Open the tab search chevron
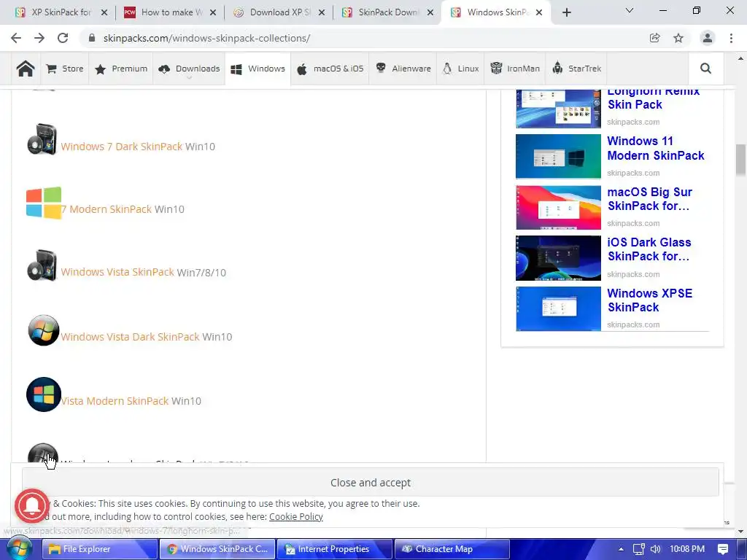This screenshot has width=747, height=560. pyautogui.click(x=630, y=10)
